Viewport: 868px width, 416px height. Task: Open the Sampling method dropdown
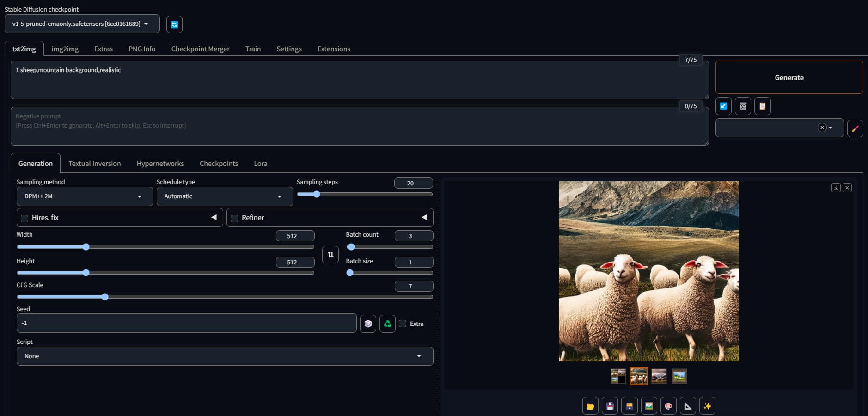pyautogui.click(x=85, y=196)
